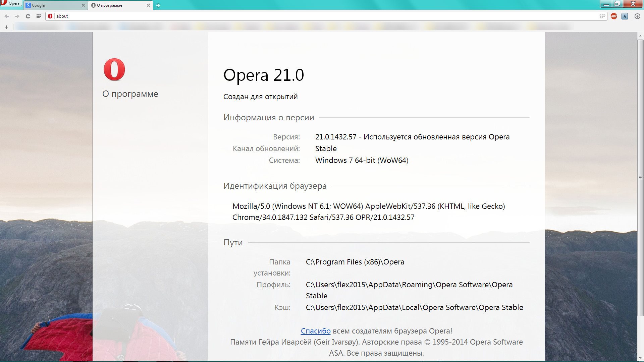Click the Система: label
This screenshot has height=362, width=644.
point(284,160)
